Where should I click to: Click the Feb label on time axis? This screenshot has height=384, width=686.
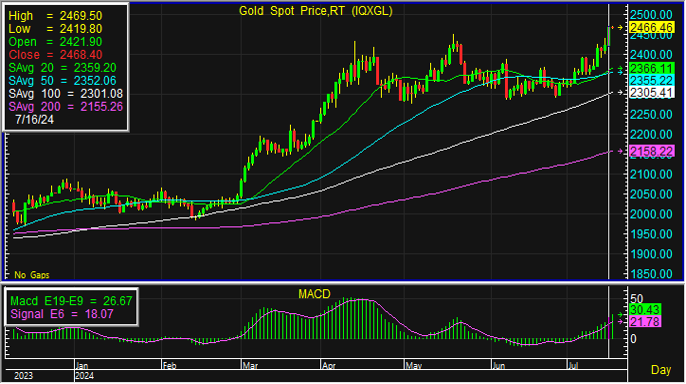(x=169, y=365)
